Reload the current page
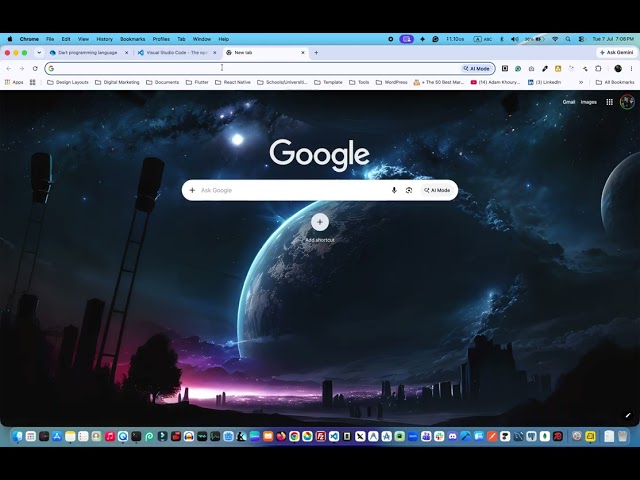Screen dimensions: 640x480 tap(35, 69)
